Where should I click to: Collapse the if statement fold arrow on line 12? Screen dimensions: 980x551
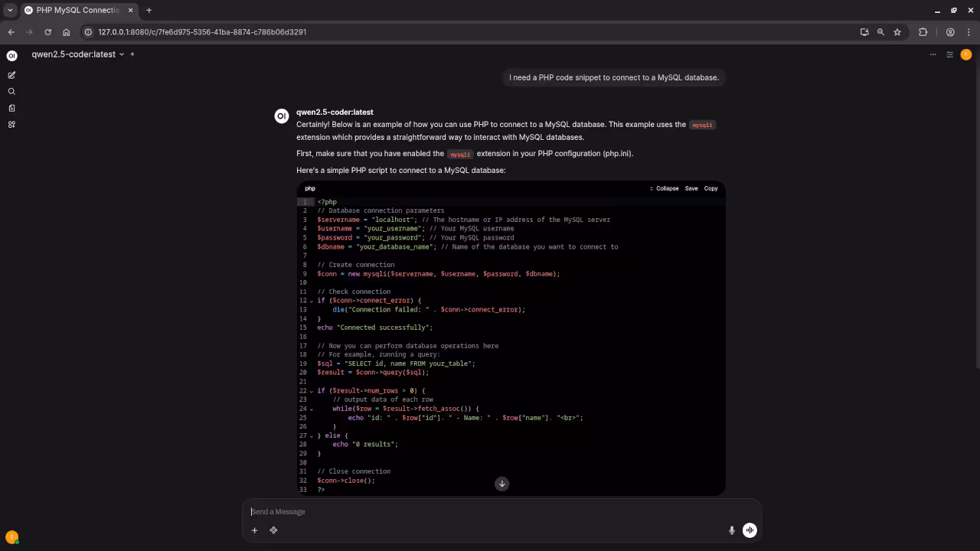point(311,301)
